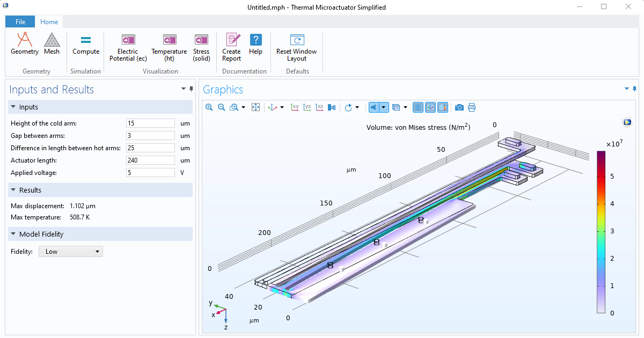Print the graphics view
The width and height of the screenshot is (644, 338).
coord(472,107)
